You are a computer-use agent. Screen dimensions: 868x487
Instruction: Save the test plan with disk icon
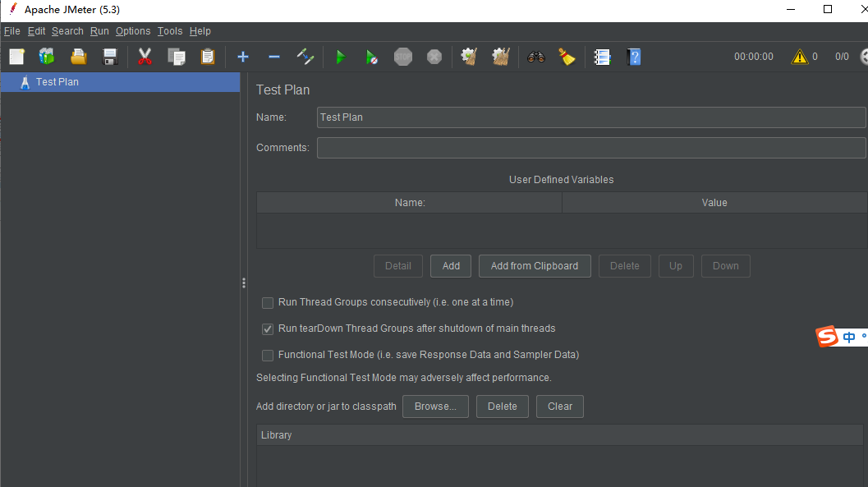tap(110, 57)
